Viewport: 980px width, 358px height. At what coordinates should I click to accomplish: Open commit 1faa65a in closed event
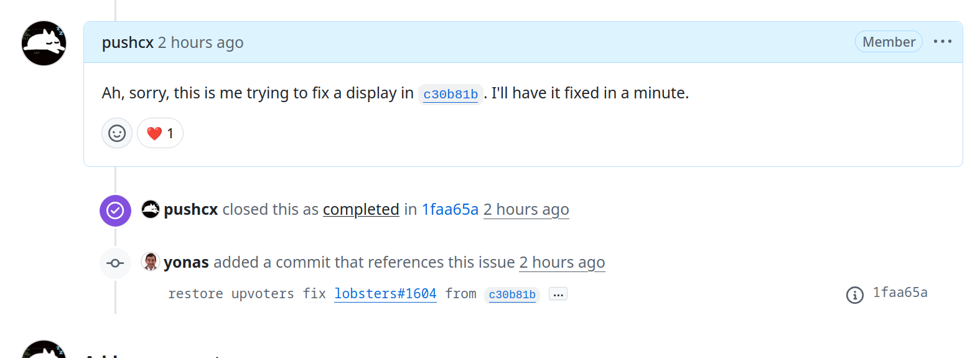(x=450, y=209)
